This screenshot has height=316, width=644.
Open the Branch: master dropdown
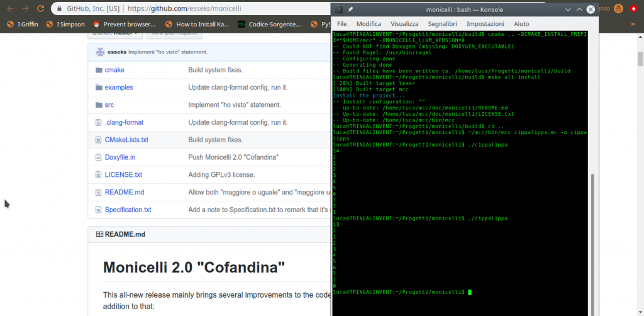[x=115, y=33]
